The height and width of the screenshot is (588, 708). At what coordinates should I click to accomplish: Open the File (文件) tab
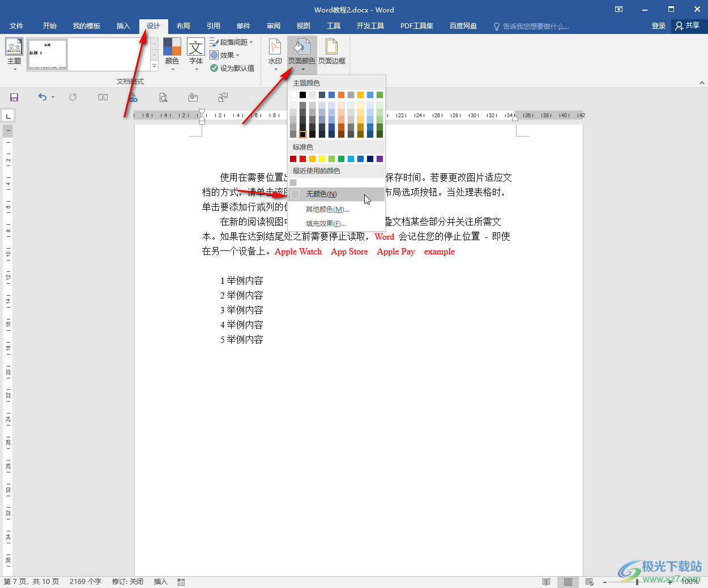coord(16,26)
